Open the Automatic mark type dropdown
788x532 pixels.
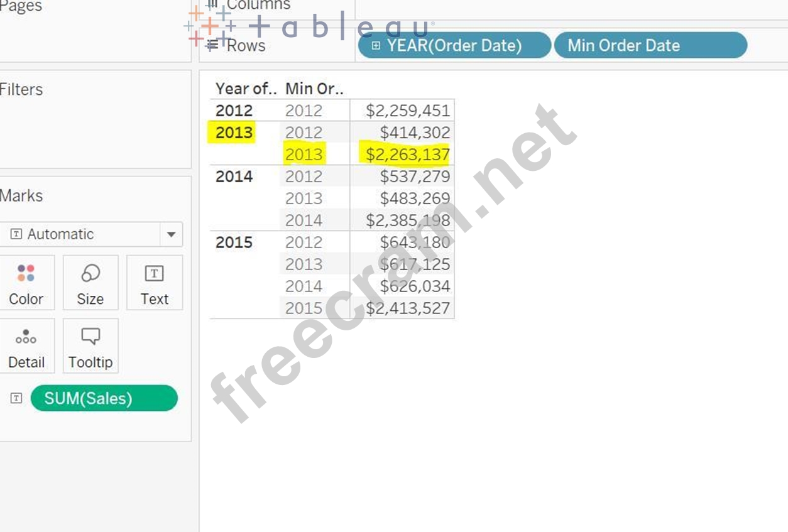(x=170, y=234)
